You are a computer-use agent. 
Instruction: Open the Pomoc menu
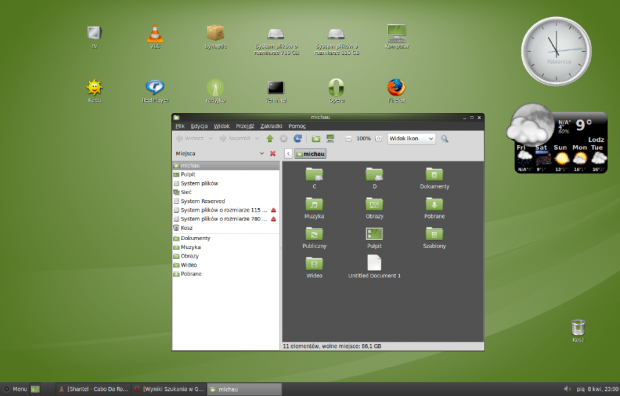click(x=297, y=126)
